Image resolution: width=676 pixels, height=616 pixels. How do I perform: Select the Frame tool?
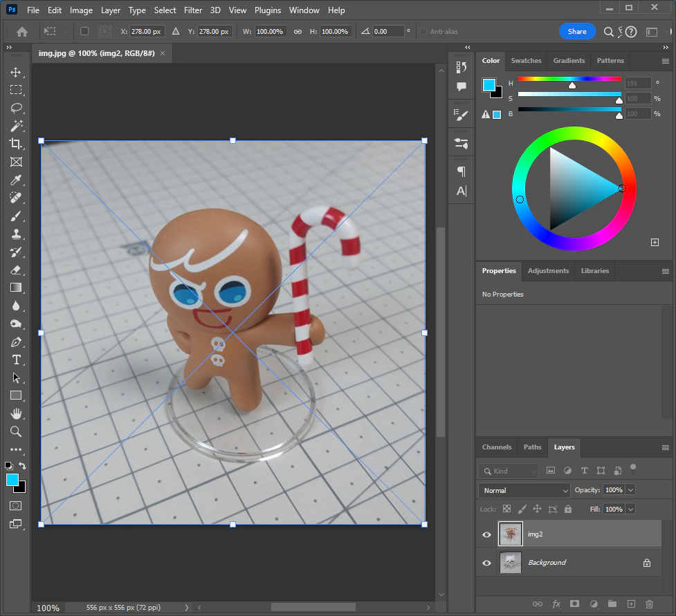pyautogui.click(x=16, y=162)
